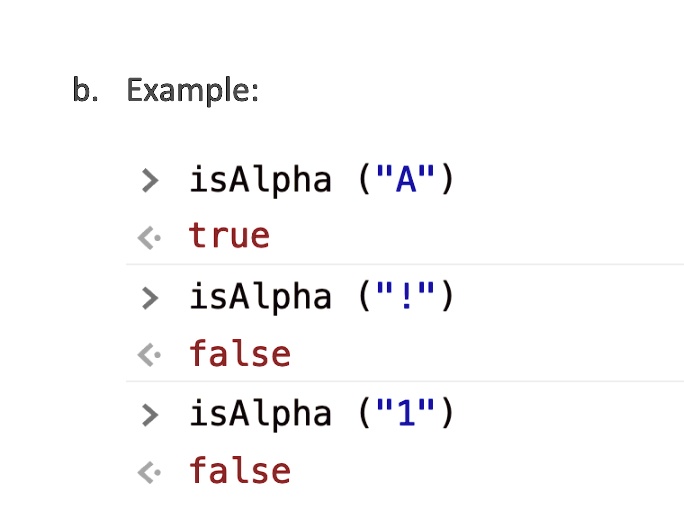This screenshot has width=684, height=506.
Task: Click the output arrow beside the middle false
Action: 149,354
